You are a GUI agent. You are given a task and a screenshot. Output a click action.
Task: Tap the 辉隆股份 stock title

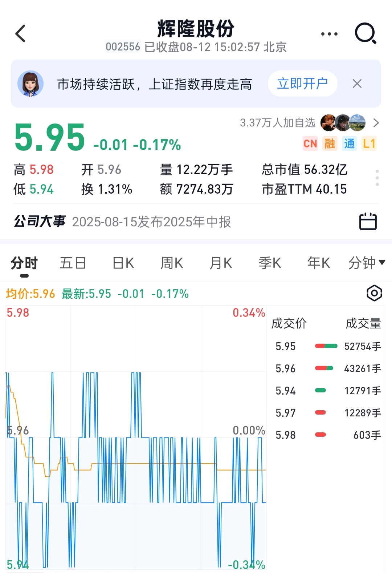[x=196, y=29]
